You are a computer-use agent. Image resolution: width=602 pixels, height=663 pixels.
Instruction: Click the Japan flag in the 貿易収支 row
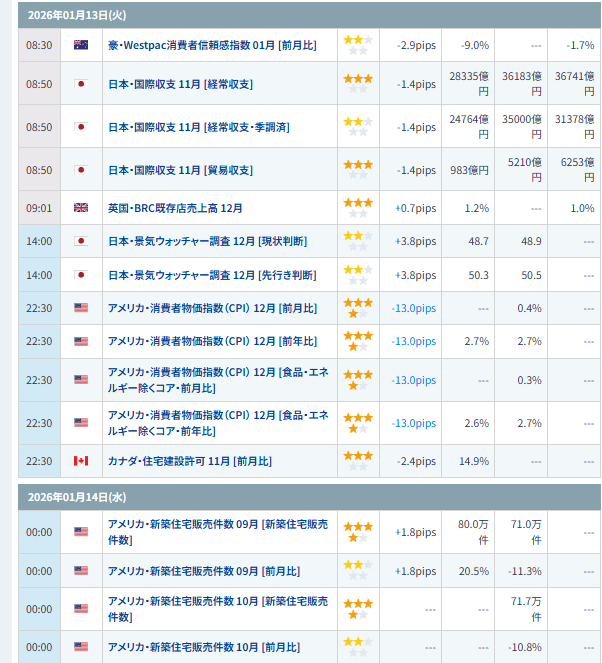81,170
